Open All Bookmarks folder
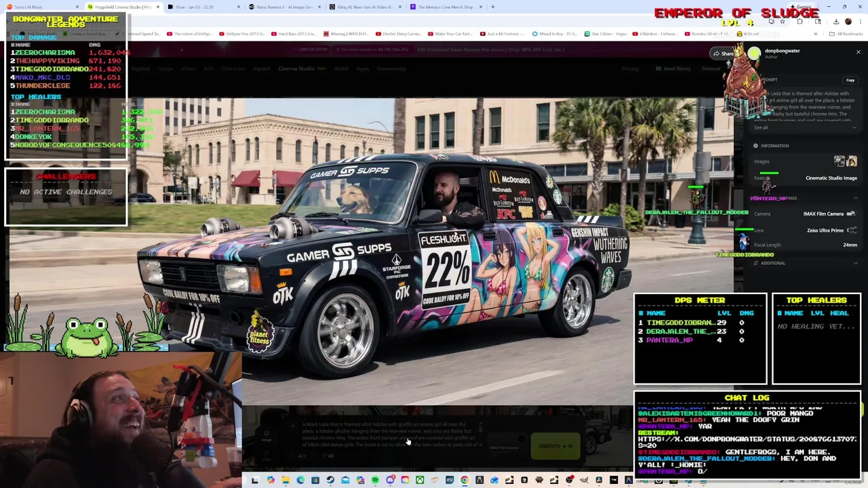Viewport: 868px width, 488px height. pos(847,34)
